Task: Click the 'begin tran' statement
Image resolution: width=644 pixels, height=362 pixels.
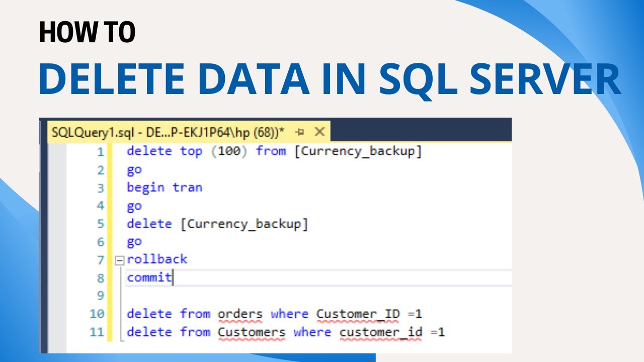Action: tap(165, 188)
